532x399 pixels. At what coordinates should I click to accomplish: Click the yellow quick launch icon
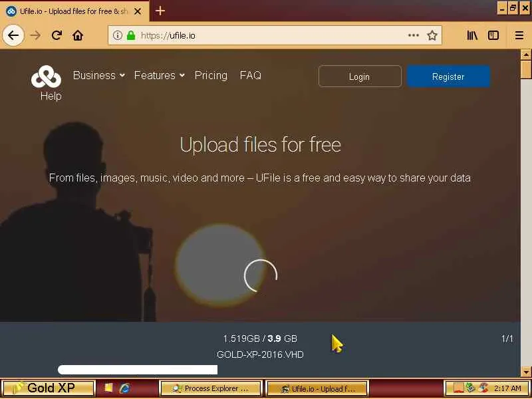(108, 388)
